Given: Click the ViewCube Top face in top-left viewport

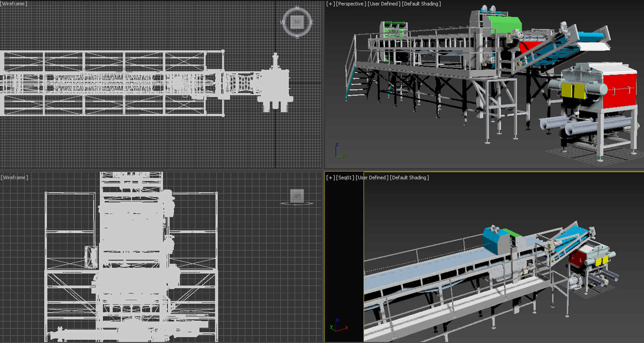Looking at the screenshot, I should (297, 22).
